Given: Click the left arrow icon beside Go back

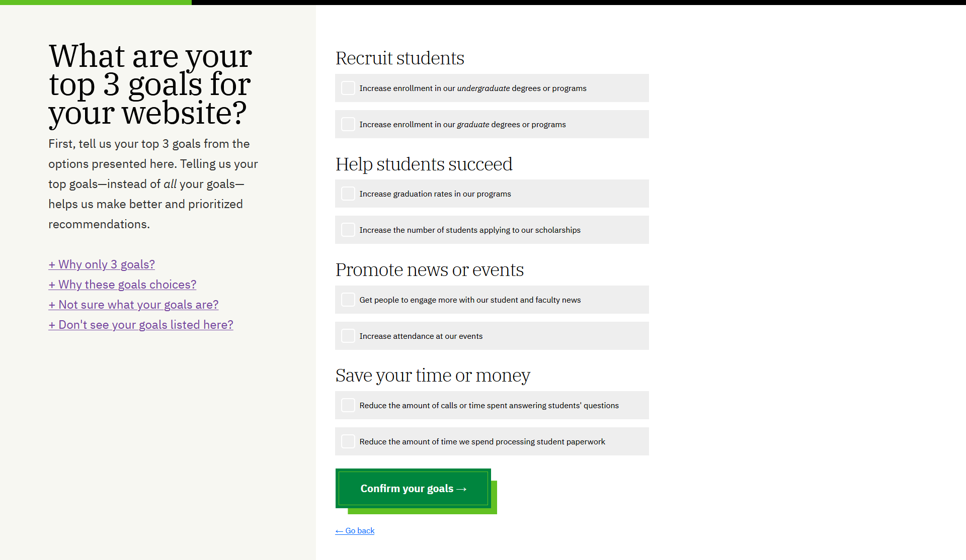Looking at the screenshot, I should point(339,531).
